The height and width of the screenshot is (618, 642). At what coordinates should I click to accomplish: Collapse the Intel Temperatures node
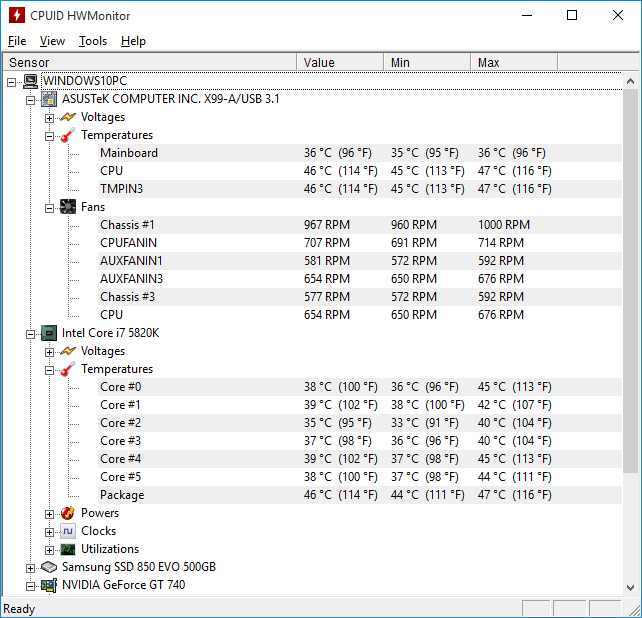coord(49,370)
